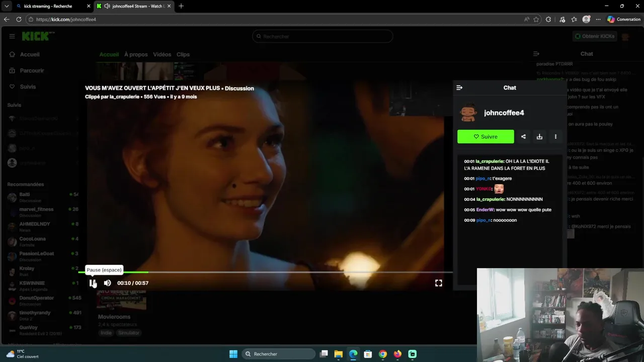Open the Discussion category link in title

click(x=239, y=88)
